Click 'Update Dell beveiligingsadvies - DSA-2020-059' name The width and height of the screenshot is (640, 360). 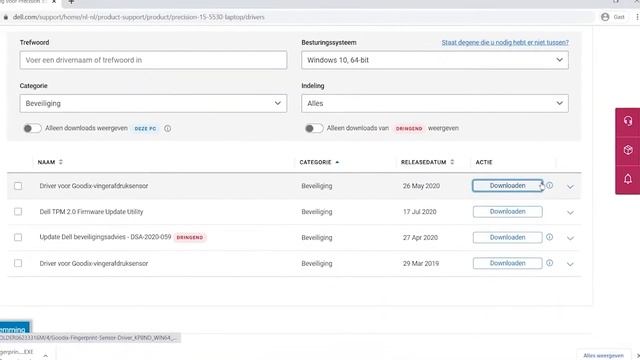point(105,237)
